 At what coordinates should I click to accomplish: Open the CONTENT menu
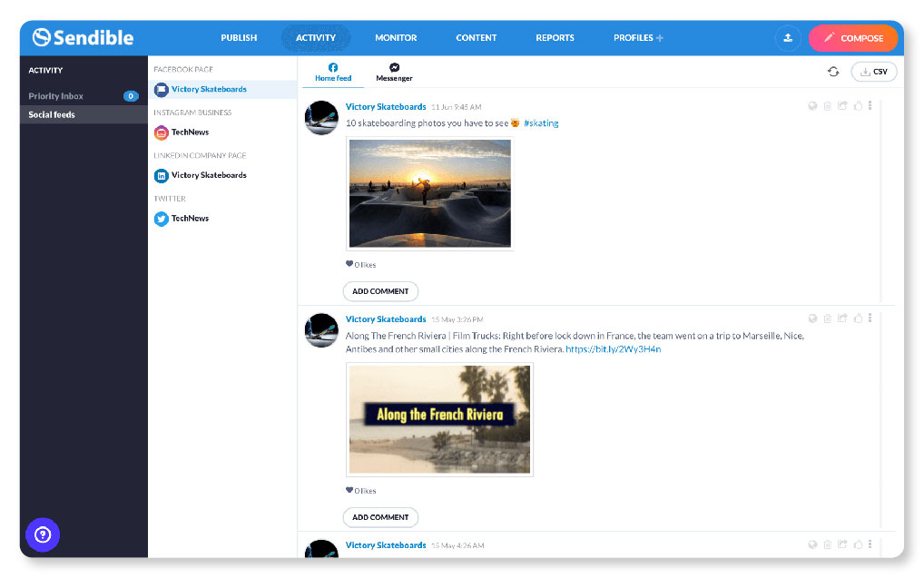[477, 38]
